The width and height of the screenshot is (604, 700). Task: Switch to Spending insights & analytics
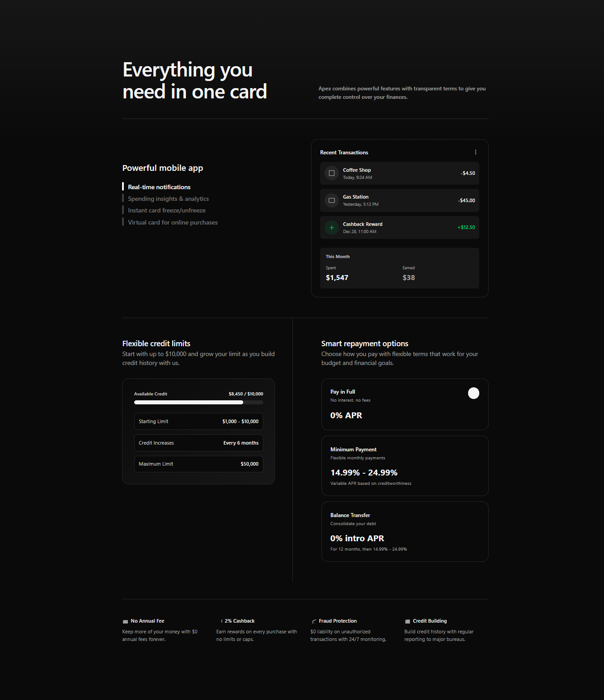click(168, 199)
